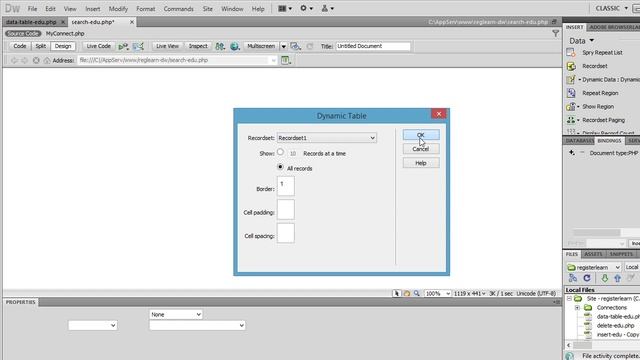Click OK in Dynamic Table dialog
Screen dimensions: 640x360
pos(421,135)
